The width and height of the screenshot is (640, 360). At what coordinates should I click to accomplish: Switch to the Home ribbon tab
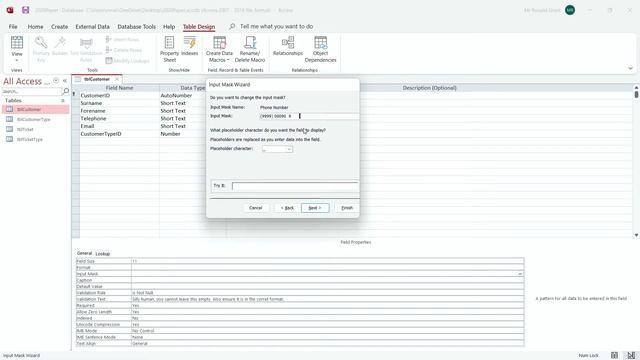pyautogui.click(x=36, y=27)
